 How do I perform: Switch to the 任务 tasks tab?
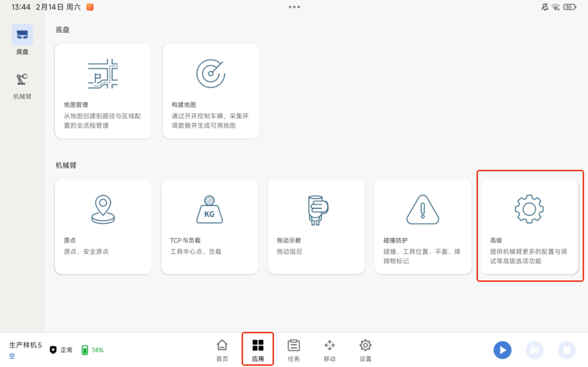click(294, 350)
